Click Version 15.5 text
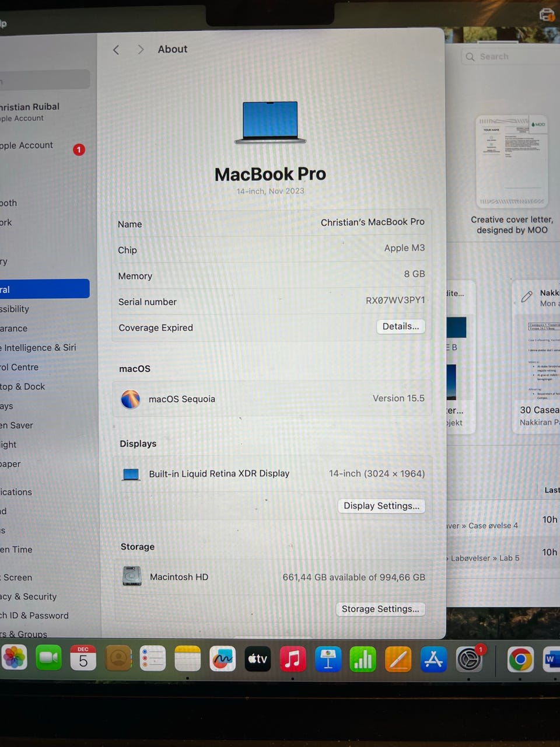 click(x=399, y=398)
